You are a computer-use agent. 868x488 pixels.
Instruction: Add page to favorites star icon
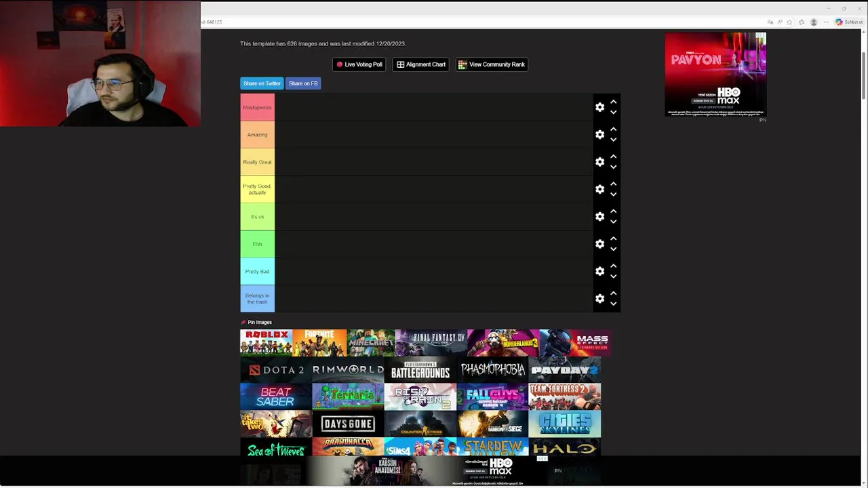tap(789, 22)
